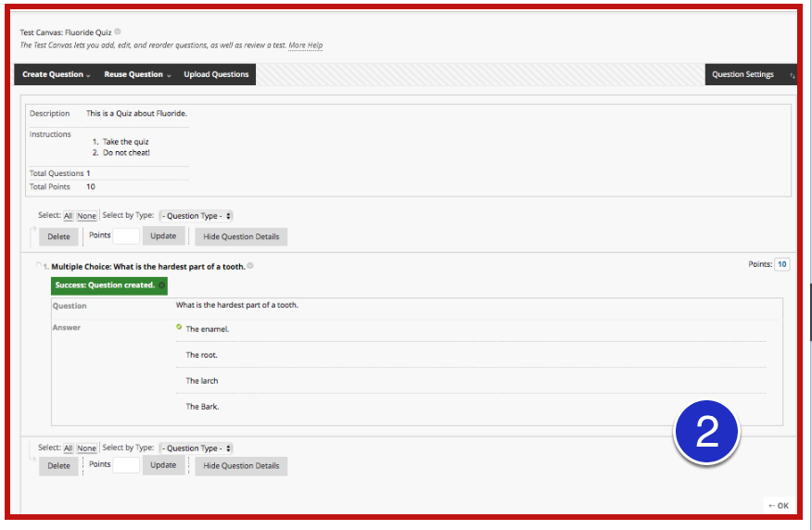This screenshot has width=812, height=530.
Task: Click instruction text 'Take the quiz'
Action: pyautogui.click(x=126, y=142)
